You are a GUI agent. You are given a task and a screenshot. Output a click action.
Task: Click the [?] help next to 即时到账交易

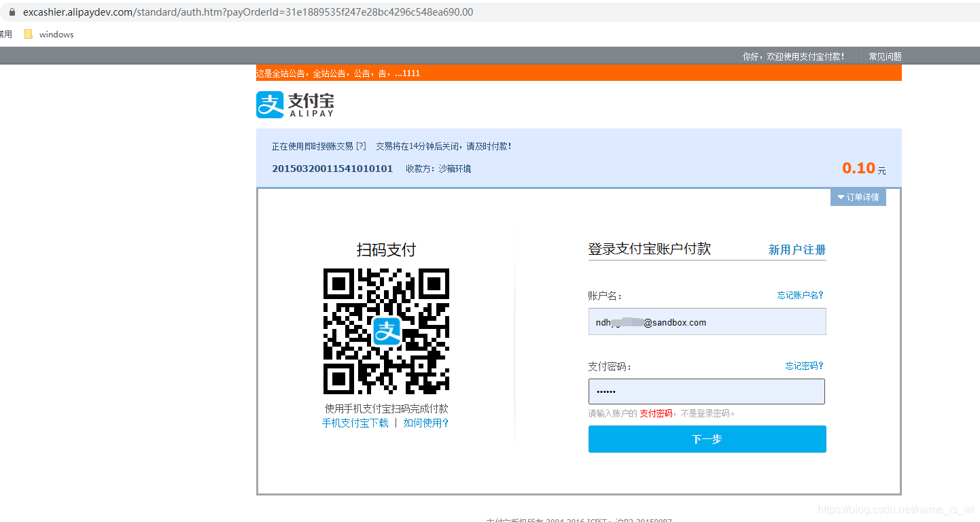click(x=361, y=146)
